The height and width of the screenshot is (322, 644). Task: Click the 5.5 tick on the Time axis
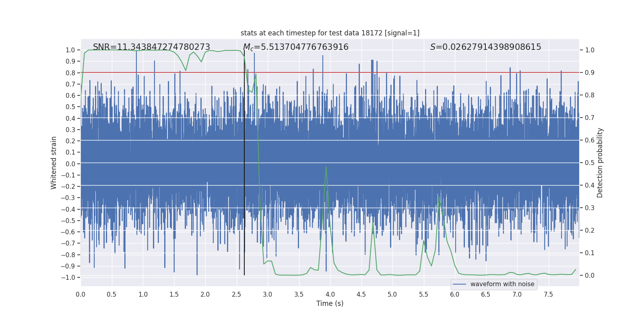click(423, 294)
